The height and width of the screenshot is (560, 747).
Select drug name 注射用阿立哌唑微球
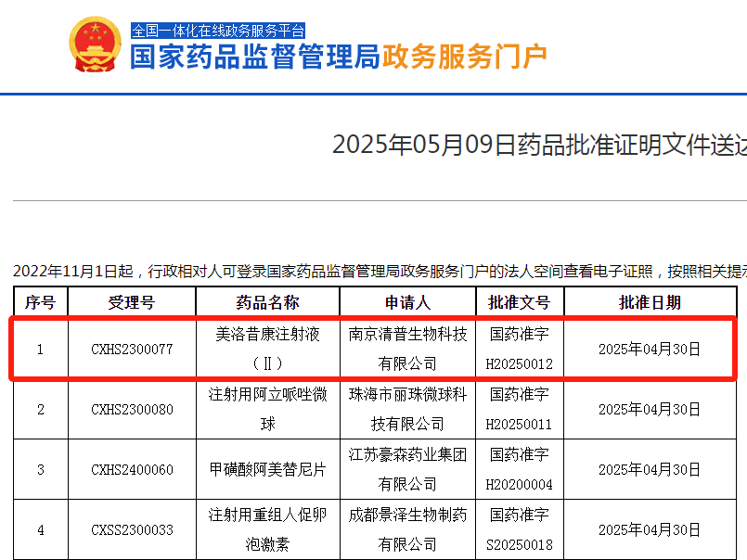(x=268, y=410)
